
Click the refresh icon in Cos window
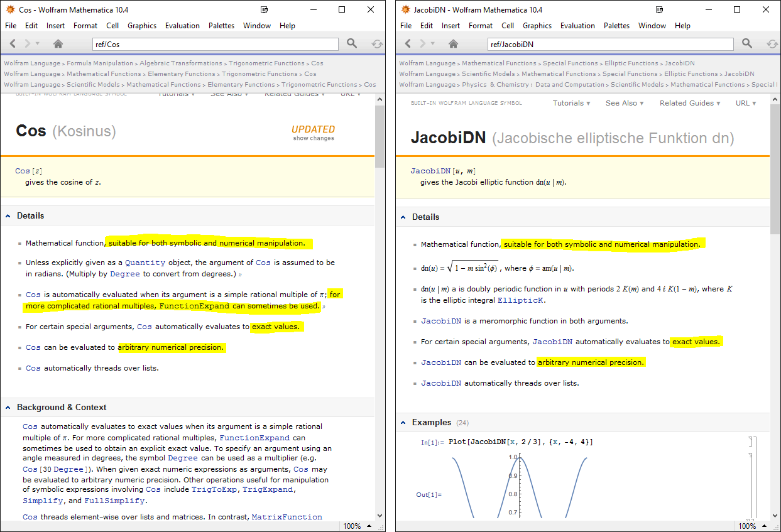click(377, 44)
